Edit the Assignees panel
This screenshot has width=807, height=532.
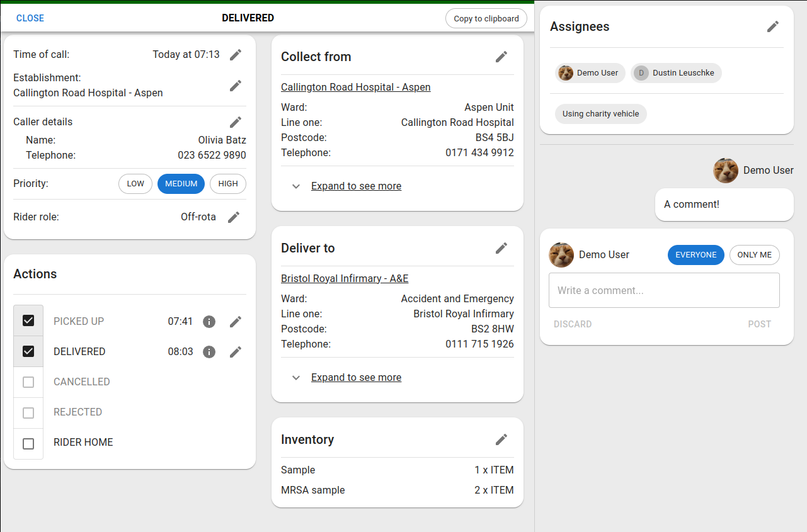click(x=773, y=26)
